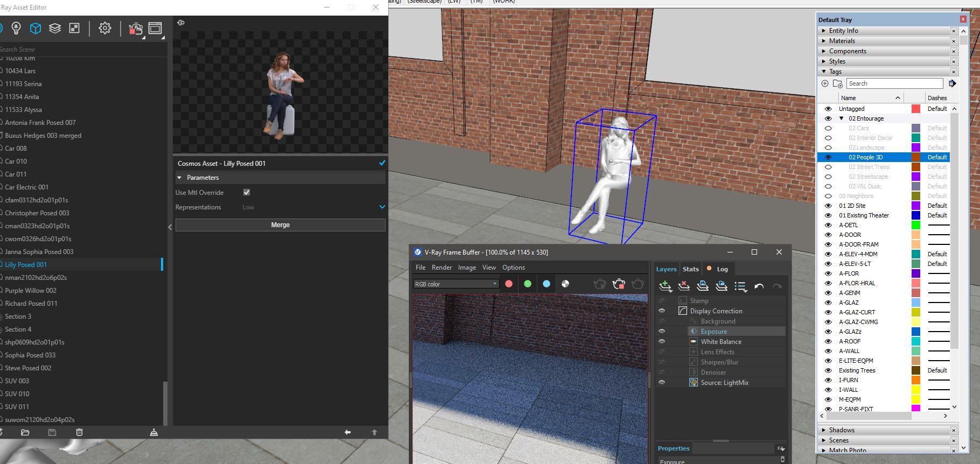The height and width of the screenshot is (464, 980).
Task: Expand the Shadows panel
Action: [x=824, y=430]
